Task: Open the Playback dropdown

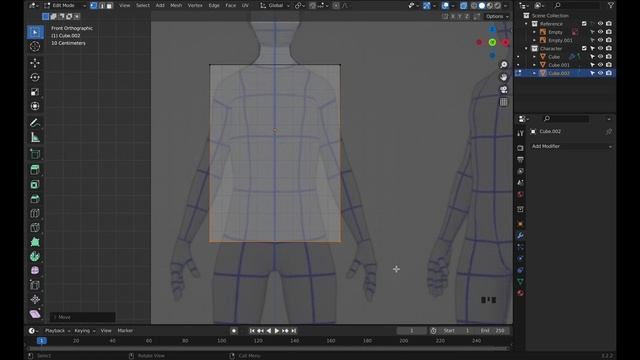Action: pos(57,331)
